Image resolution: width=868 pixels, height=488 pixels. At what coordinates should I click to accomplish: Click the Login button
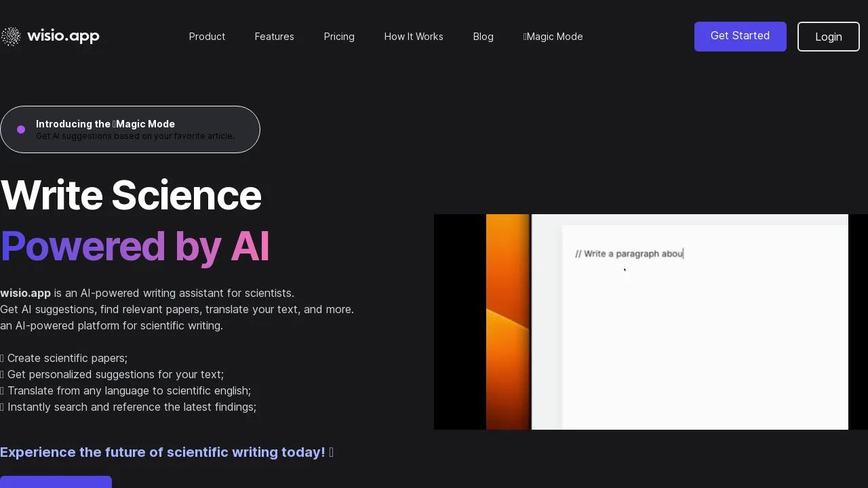pos(829,37)
